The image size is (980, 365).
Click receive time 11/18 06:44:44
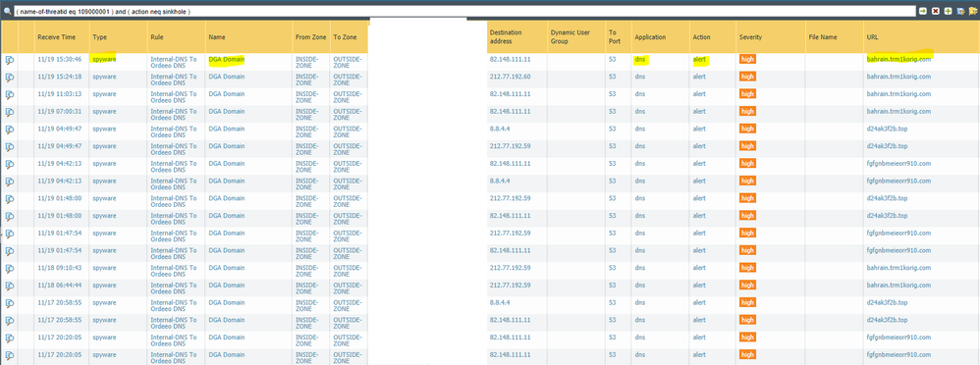point(59,285)
